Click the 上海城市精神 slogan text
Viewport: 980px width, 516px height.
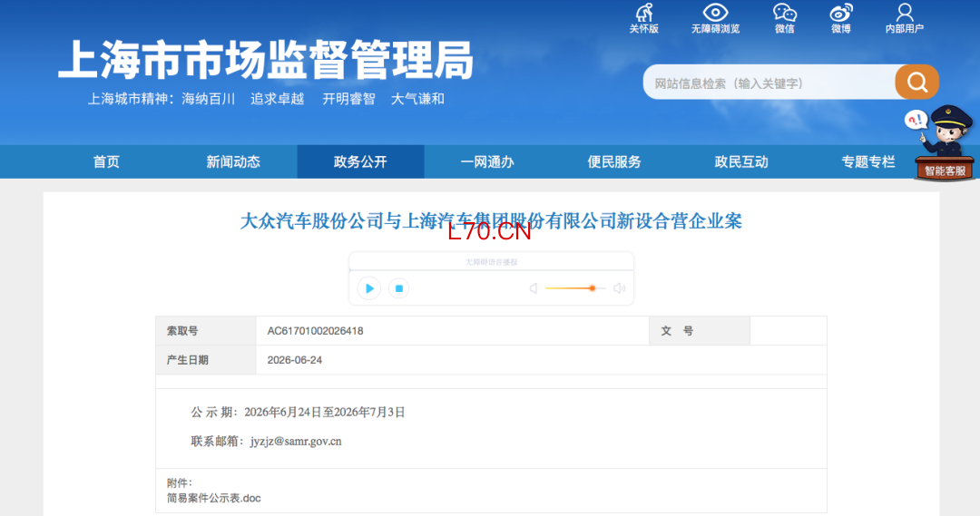click(266, 99)
